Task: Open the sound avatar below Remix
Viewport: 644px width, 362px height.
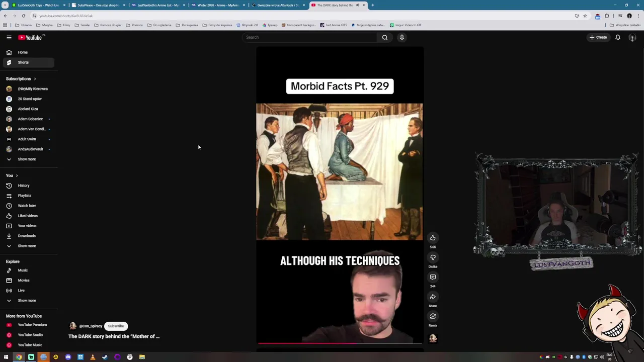Action: [x=433, y=338]
